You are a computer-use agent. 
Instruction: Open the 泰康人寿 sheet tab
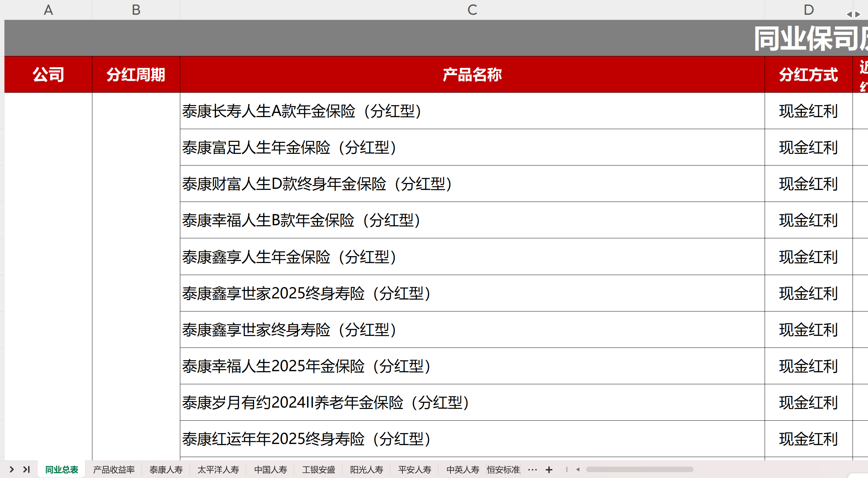click(x=166, y=469)
